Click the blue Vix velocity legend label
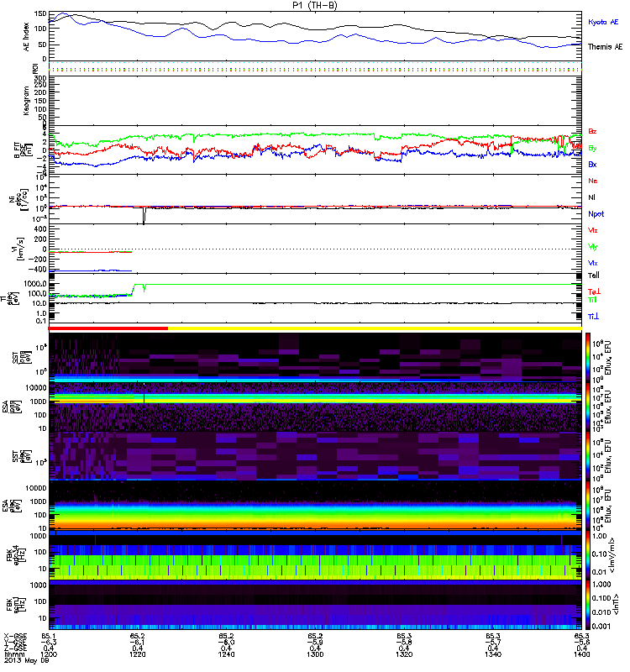This screenshot has width=630, height=672. coord(593,262)
